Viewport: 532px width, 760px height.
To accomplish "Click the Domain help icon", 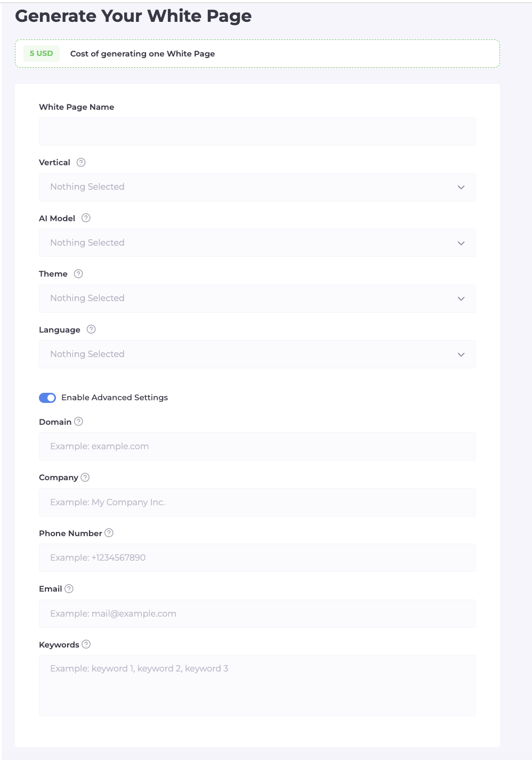I will (x=78, y=422).
